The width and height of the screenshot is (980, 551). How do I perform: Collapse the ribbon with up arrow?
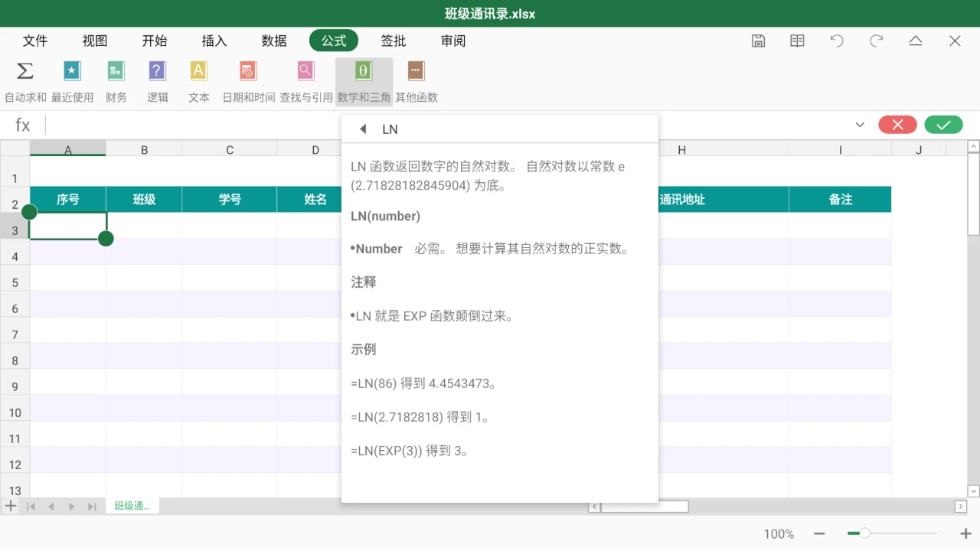(x=916, y=41)
